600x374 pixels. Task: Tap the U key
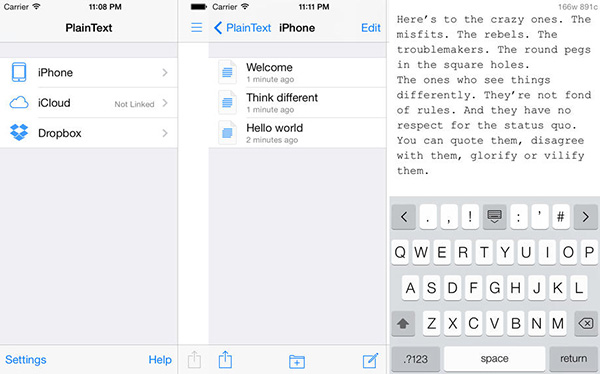(526, 252)
